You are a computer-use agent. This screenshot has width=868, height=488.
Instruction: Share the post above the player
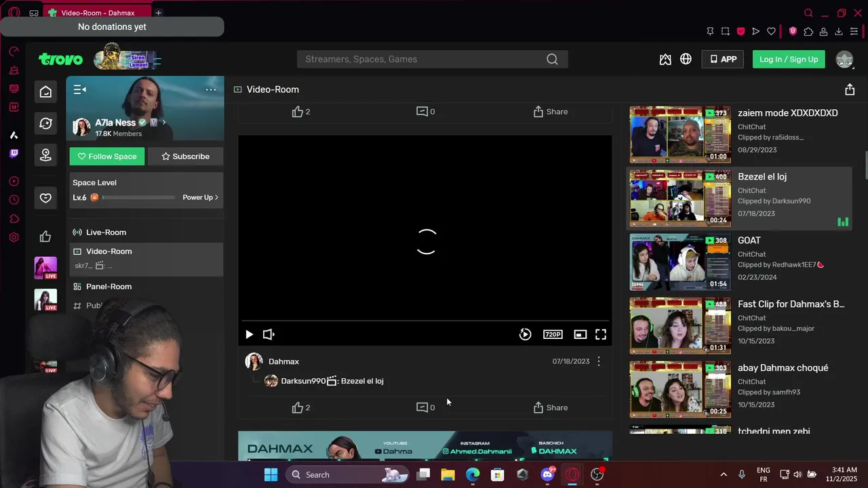550,112
